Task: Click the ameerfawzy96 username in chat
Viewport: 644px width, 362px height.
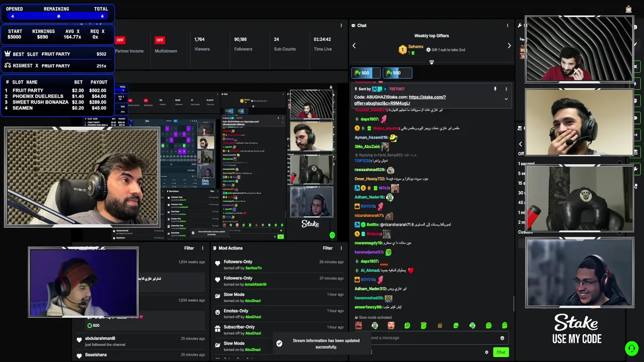Action: [368, 307]
